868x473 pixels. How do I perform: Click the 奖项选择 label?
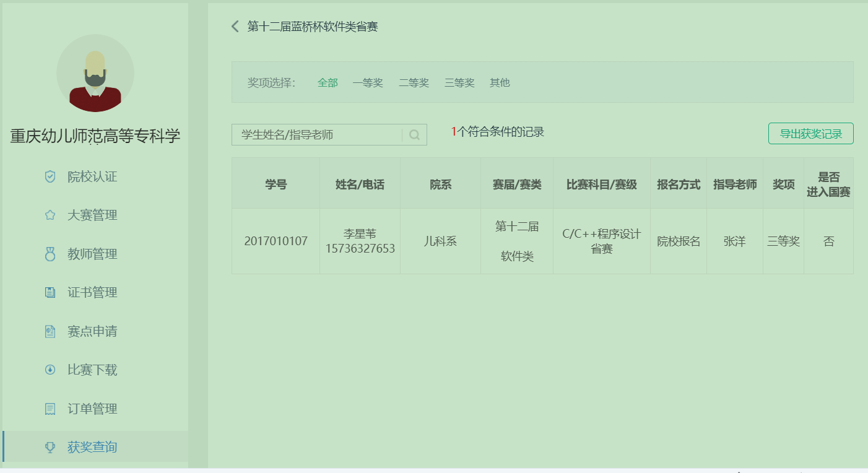tap(272, 82)
